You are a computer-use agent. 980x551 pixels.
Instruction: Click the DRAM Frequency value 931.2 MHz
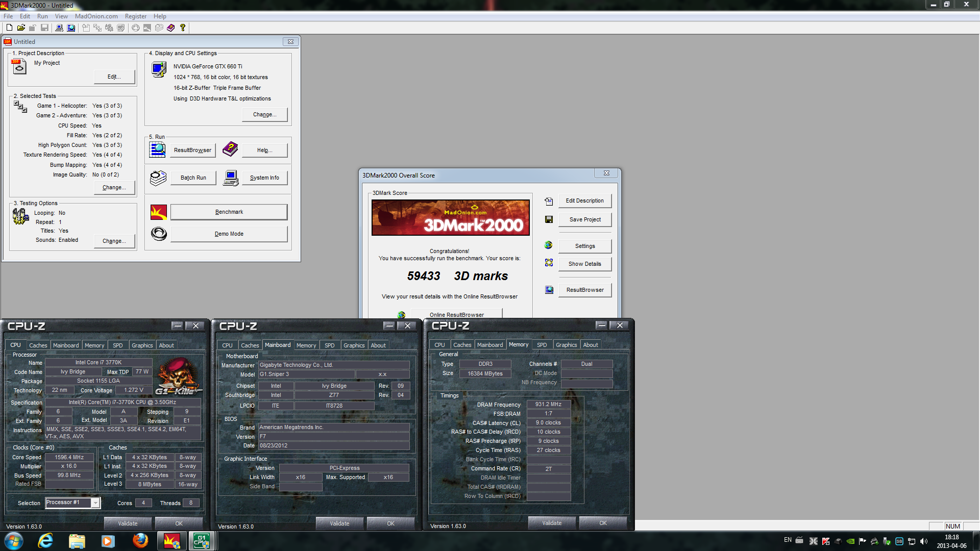point(548,405)
